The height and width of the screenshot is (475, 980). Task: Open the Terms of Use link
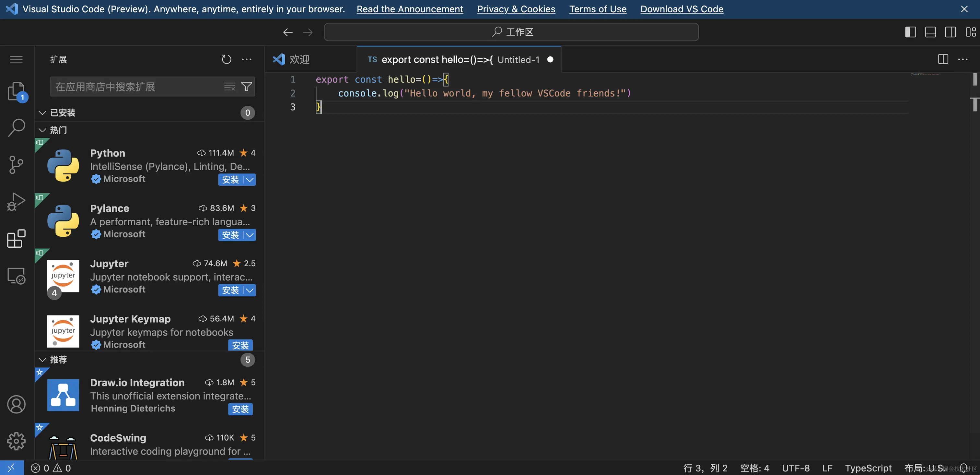(x=598, y=9)
